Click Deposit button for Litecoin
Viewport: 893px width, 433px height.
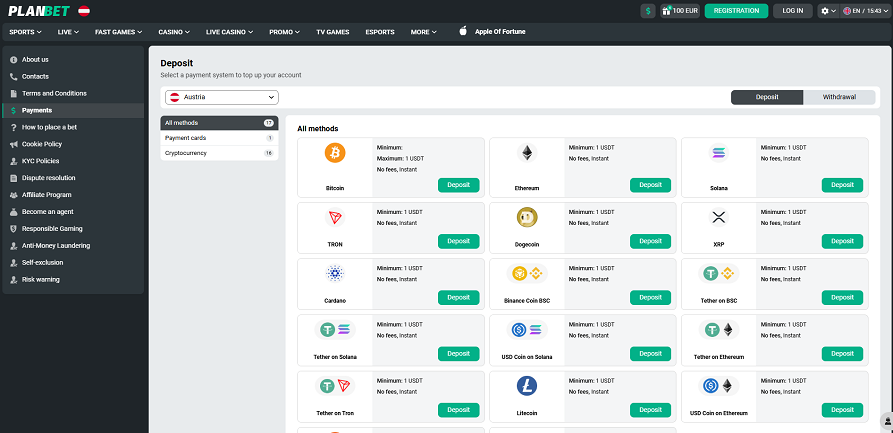(650, 410)
